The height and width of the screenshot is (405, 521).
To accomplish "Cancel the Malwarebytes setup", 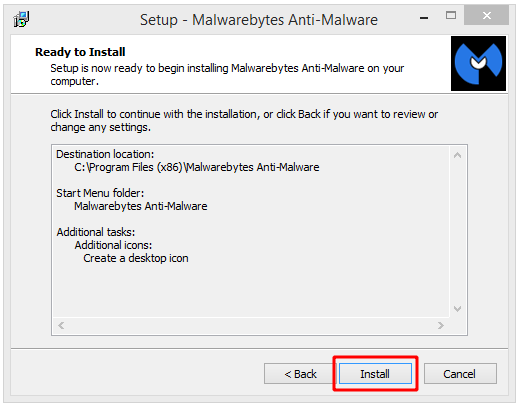I will 460,374.
